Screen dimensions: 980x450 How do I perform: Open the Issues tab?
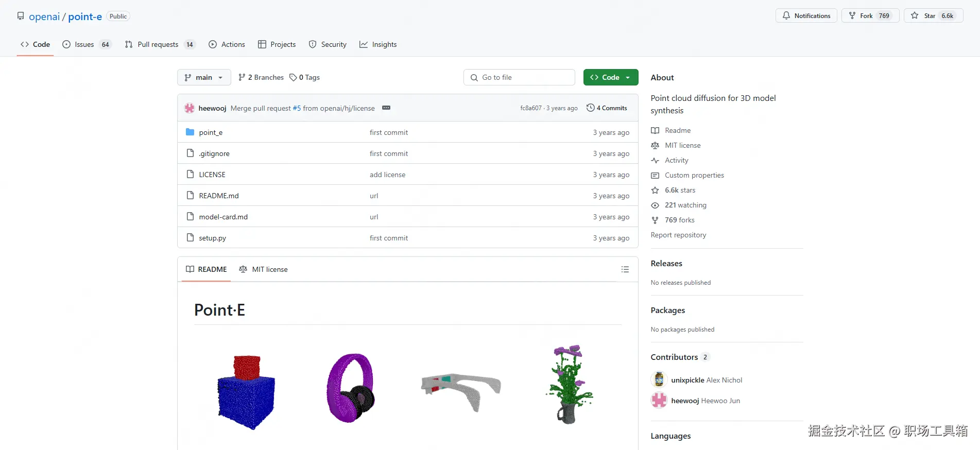pyautogui.click(x=87, y=44)
